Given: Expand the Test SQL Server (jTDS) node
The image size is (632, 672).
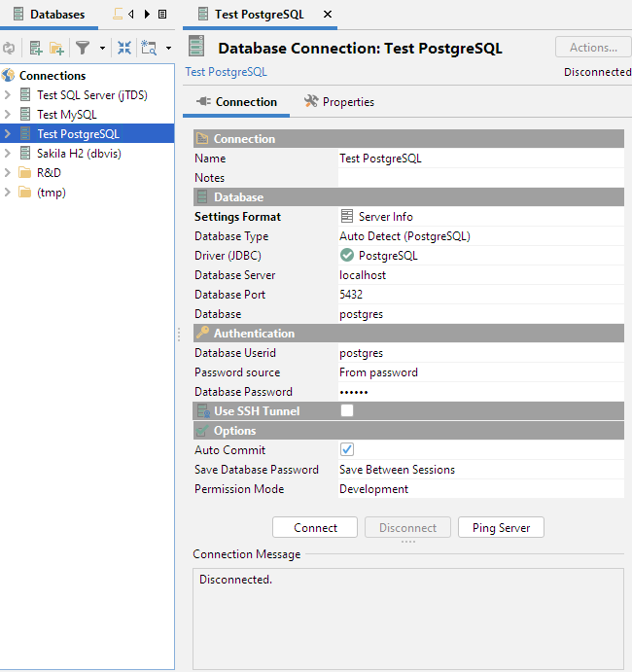Looking at the screenshot, I should [x=9, y=95].
